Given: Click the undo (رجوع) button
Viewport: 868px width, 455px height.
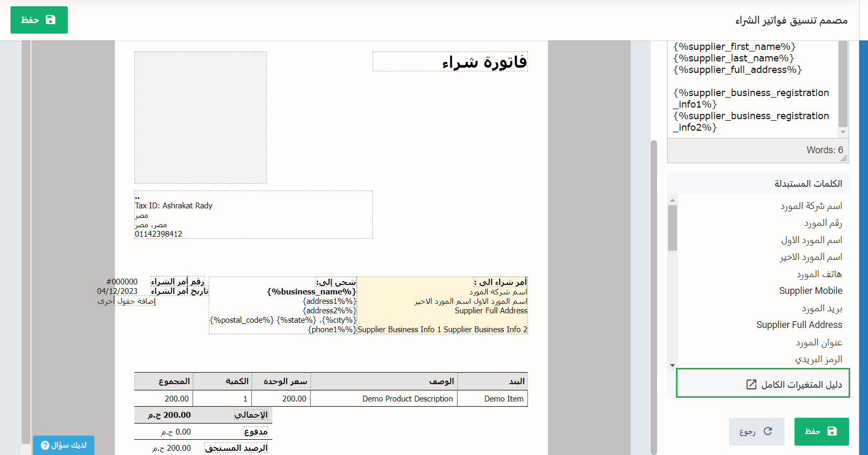Looking at the screenshot, I should tap(756, 431).
